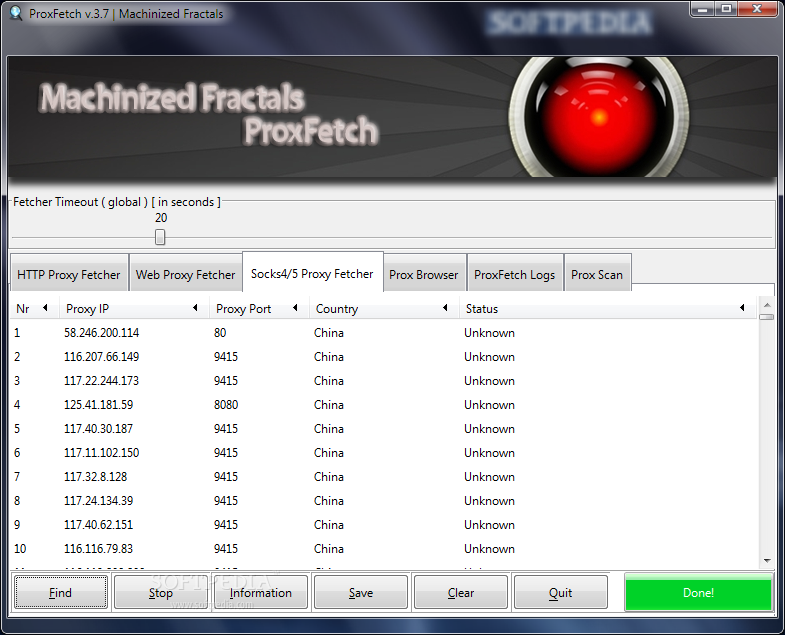This screenshot has width=785, height=635.
Task: View the ProxFetch Logs tab
Action: coord(514,274)
